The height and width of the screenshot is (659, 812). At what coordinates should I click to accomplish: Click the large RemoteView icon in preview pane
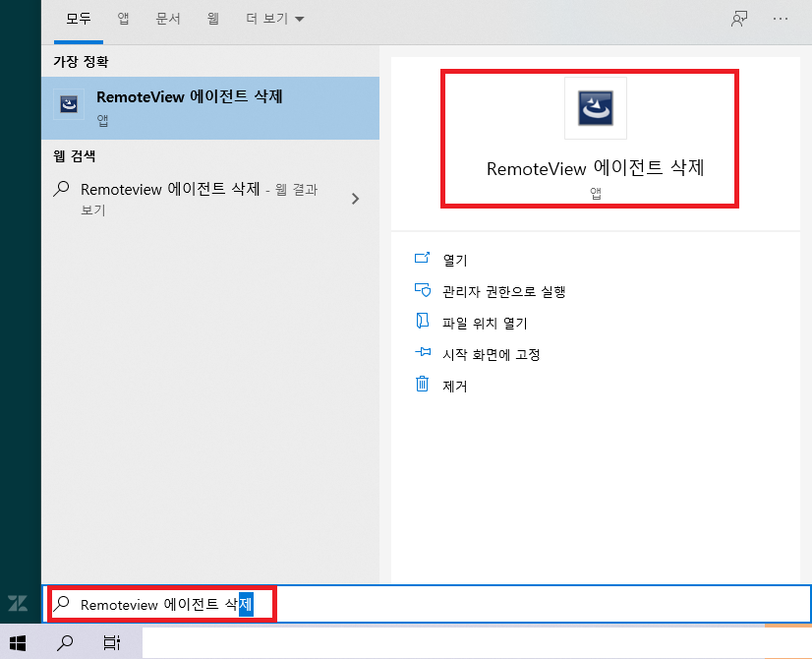click(x=596, y=108)
